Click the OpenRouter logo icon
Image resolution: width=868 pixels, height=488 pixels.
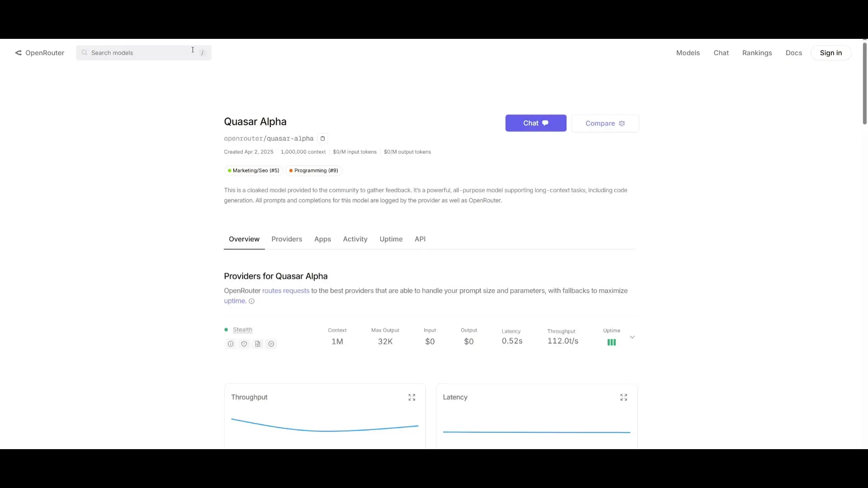pos(19,53)
